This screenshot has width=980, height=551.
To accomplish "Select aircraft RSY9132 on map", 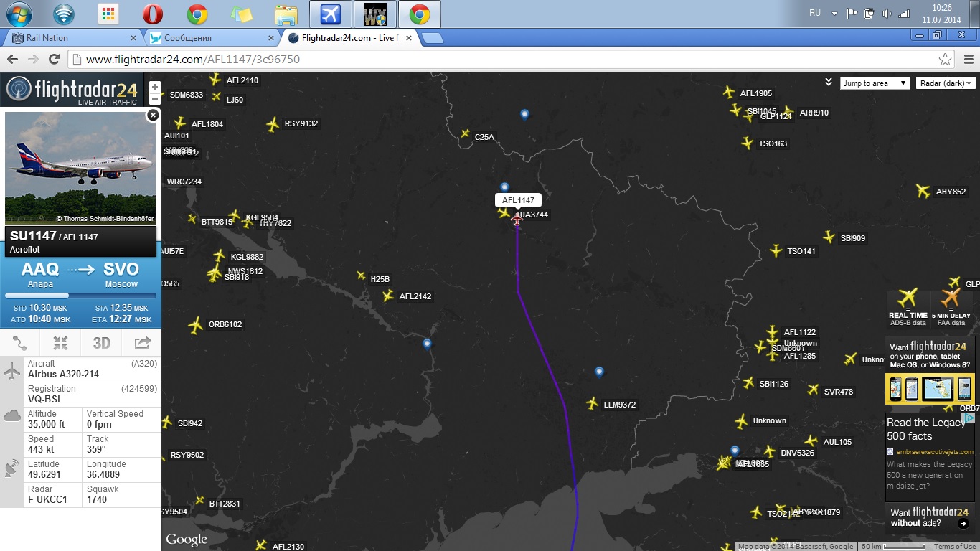I will point(272,124).
